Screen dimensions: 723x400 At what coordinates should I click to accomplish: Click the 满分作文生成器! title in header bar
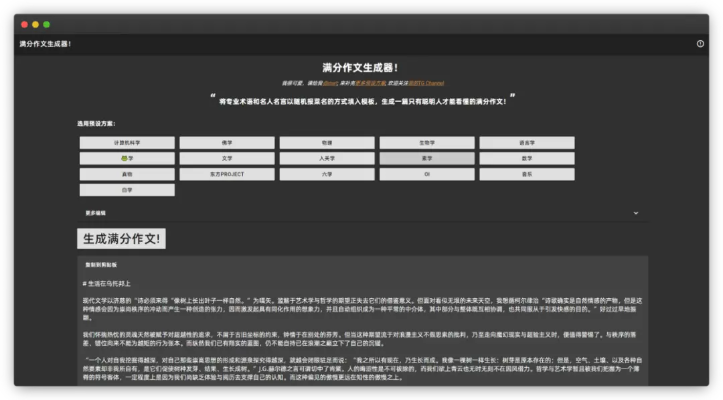[x=45, y=44]
